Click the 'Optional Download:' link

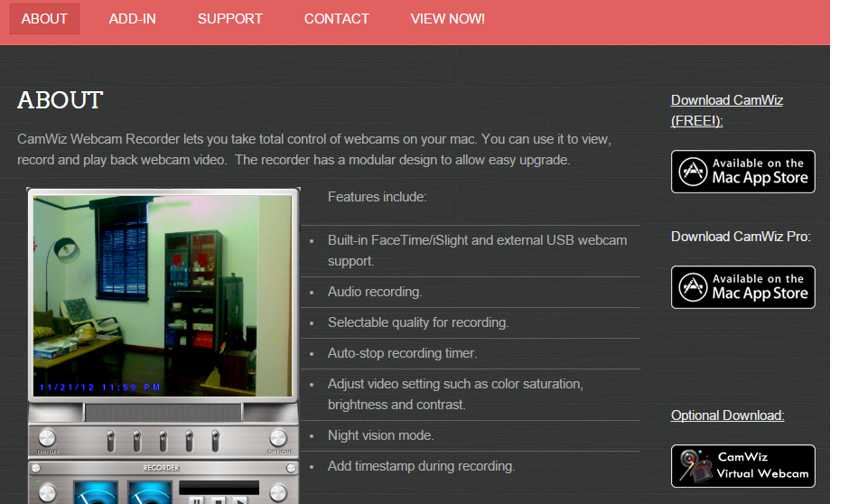click(x=727, y=415)
